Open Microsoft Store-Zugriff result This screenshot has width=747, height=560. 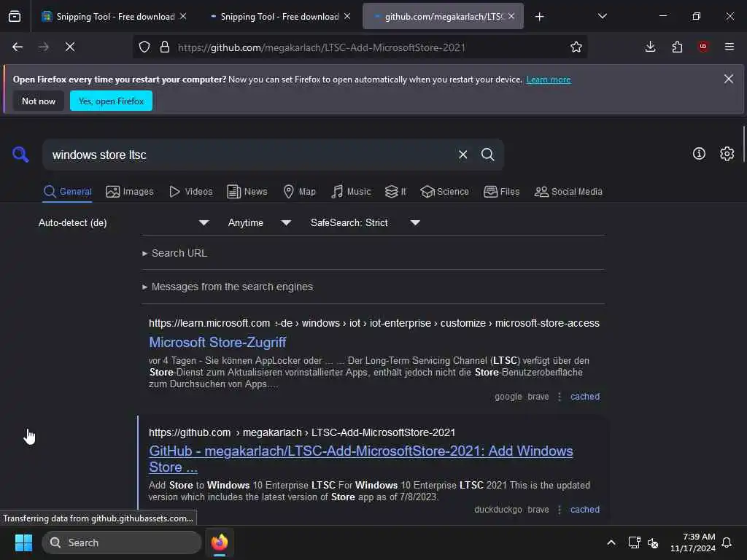coord(217,343)
